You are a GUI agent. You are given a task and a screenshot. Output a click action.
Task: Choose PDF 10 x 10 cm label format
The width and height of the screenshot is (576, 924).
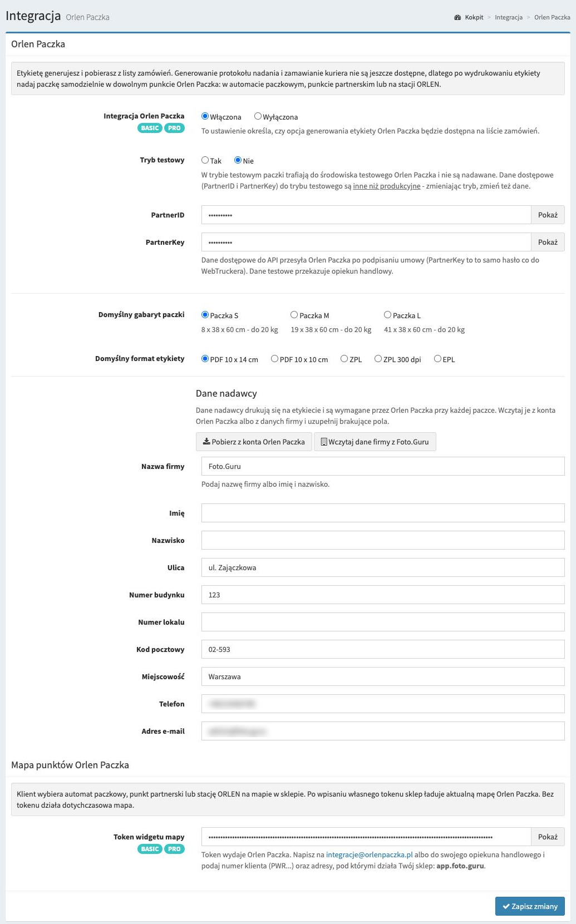coord(274,359)
